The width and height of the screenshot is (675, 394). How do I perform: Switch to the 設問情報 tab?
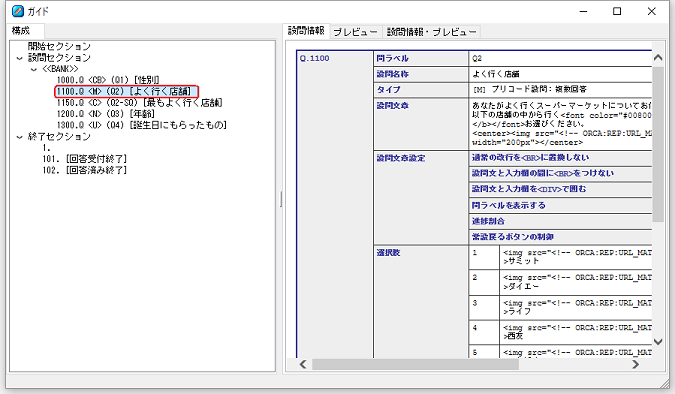(306, 31)
